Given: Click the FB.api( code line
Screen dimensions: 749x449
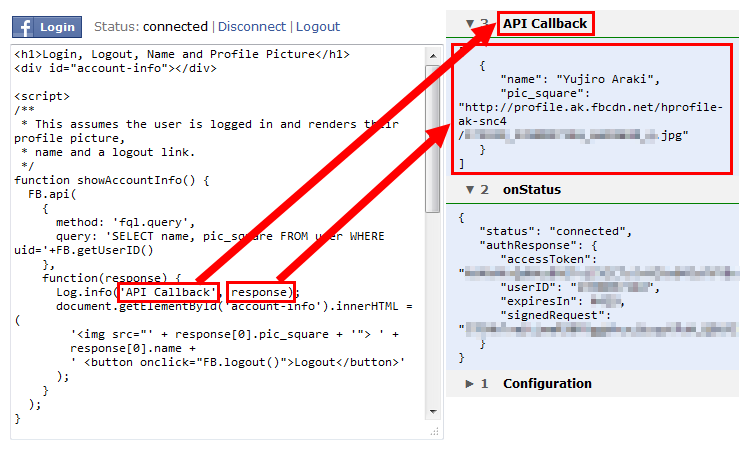Looking at the screenshot, I should point(52,194).
